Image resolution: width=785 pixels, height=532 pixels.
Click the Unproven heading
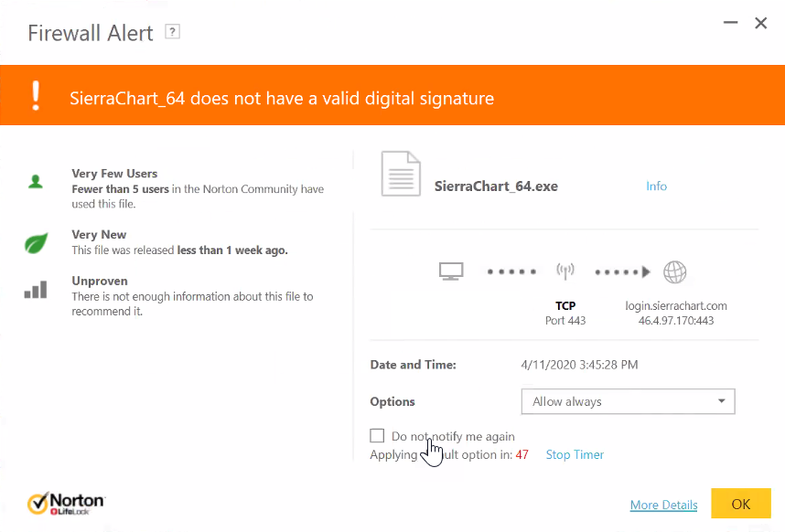[x=100, y=281]
